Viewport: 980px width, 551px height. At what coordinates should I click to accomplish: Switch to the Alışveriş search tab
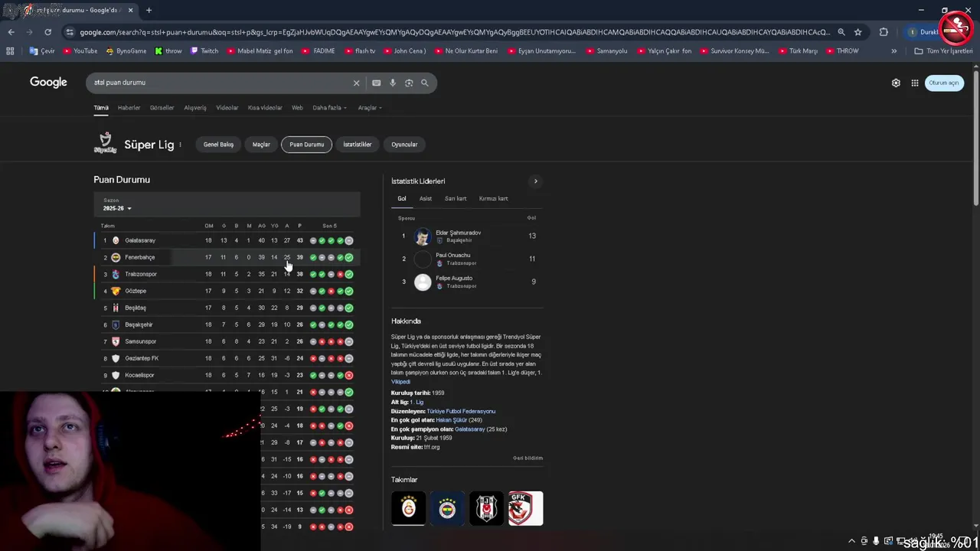[194, 108]
